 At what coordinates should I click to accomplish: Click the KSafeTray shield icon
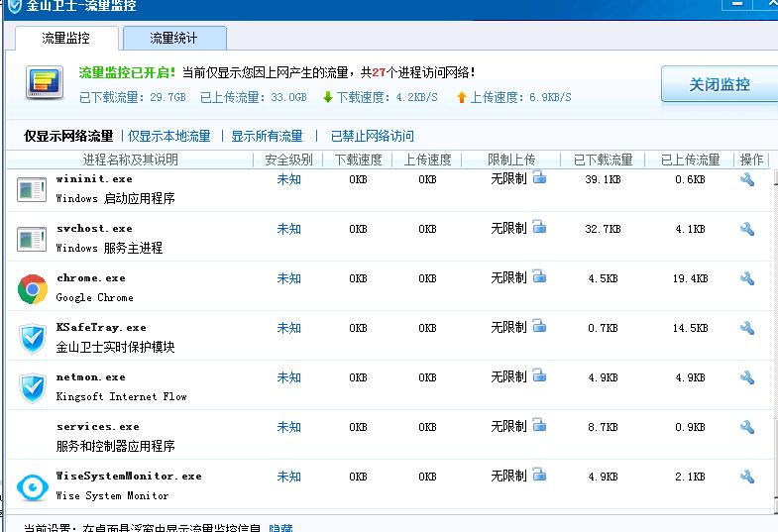[33, 338]
